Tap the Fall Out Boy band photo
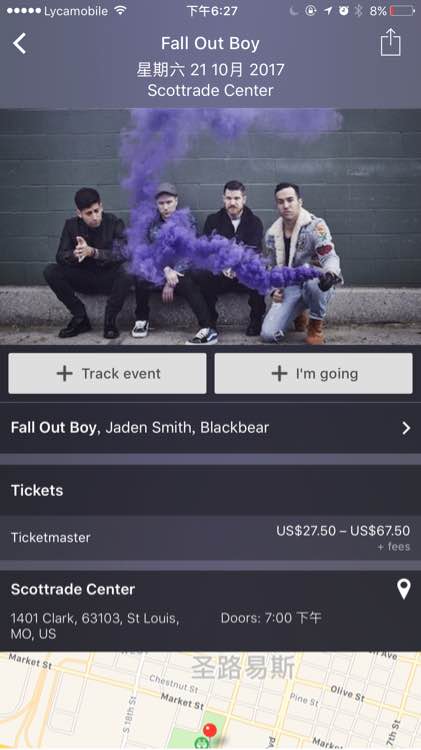This screenshot has height=750, width=421. (210, 227)
